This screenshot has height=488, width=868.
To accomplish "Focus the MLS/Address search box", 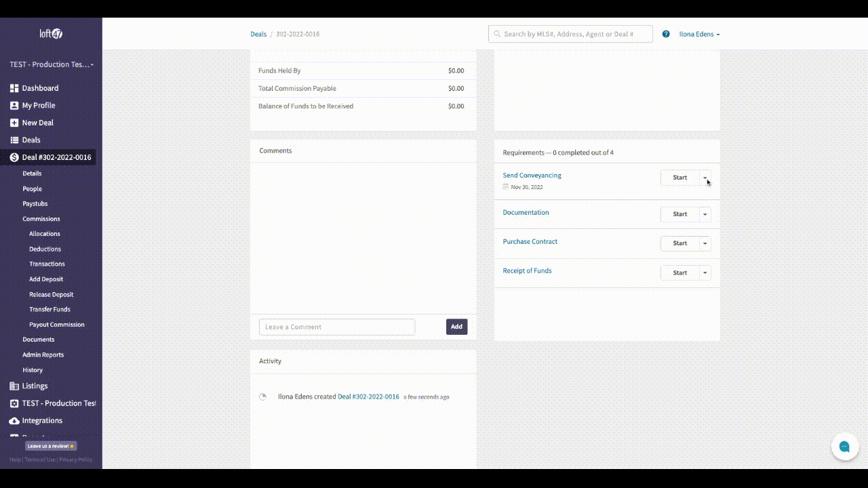I will pos(570,34).
